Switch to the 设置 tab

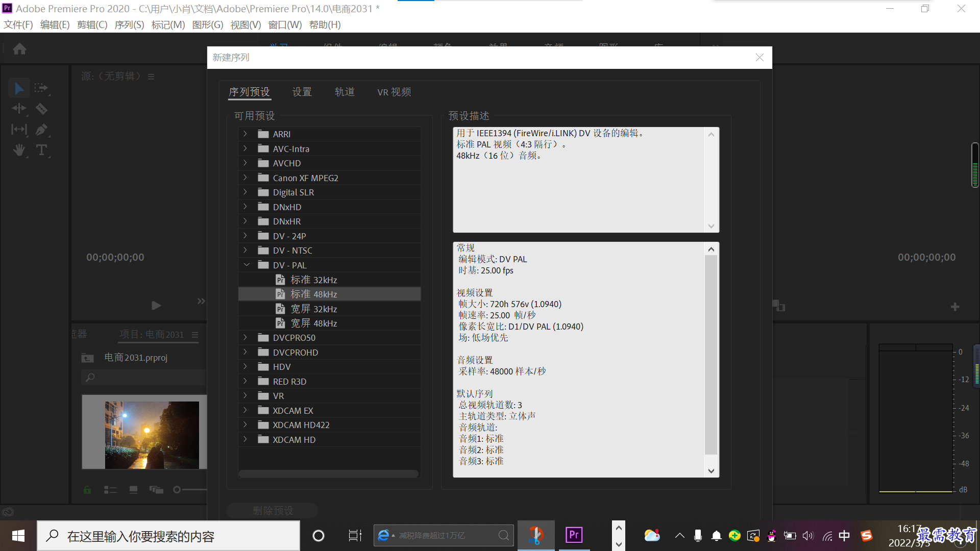click(x=302, y=92)
